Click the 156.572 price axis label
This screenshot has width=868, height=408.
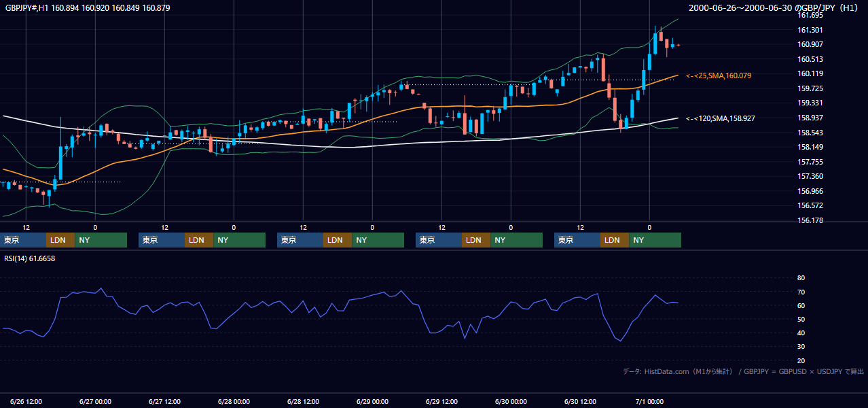[x=810, y=205]
